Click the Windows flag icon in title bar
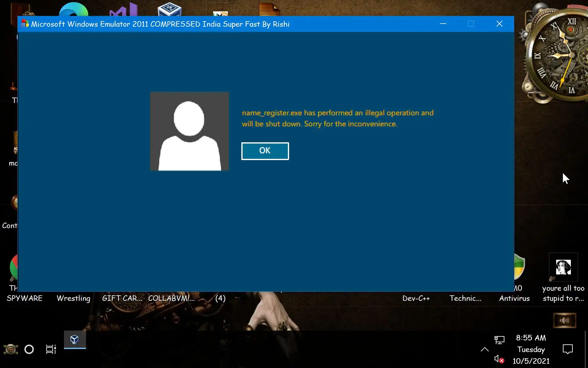Screen dimensions: 588x368 [x=25, y=24]
